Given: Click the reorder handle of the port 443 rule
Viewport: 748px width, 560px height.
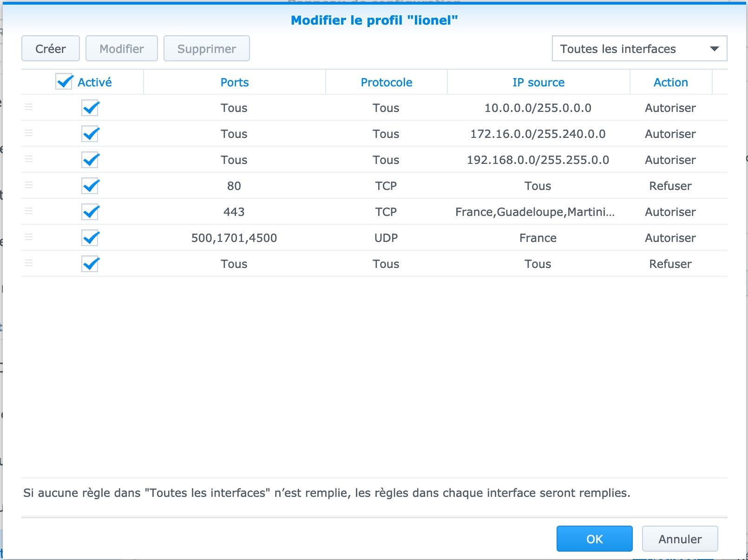Looking at the screenshot, I should (x=29, y=211).
